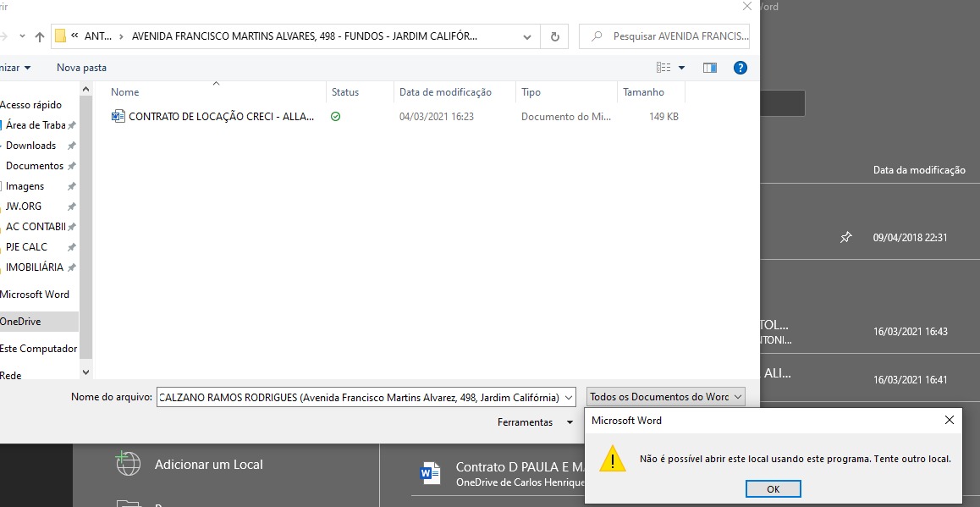Viewport: 980px width, 507px height.
Task: Open Área de Trabalho in quick access
Action: click(36, 125)
